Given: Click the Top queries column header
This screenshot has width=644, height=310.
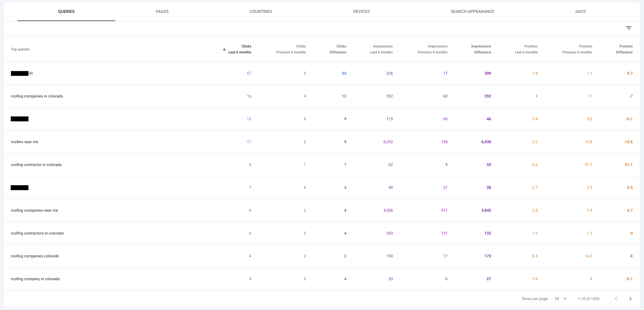Looking at the screenshot, I should pos(20,49).
